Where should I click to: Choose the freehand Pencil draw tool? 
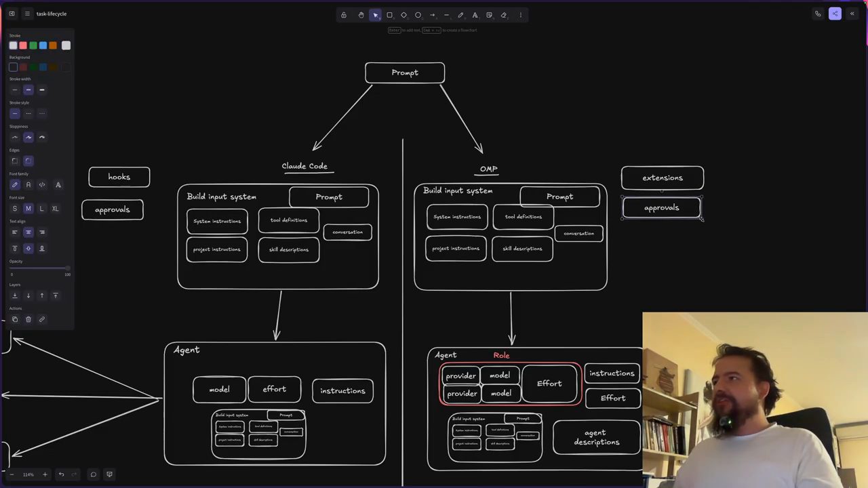(460, 15)
